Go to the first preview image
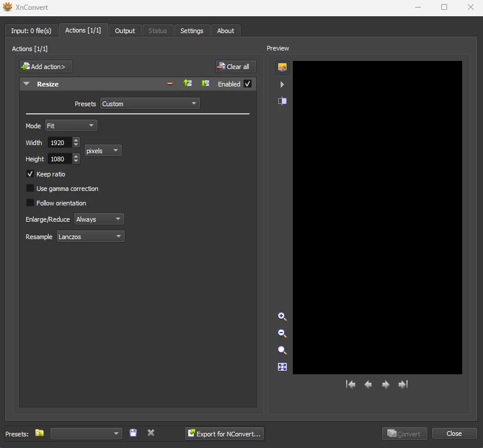The height and width of the screenshot is (448, 483). pyautogui.click(x=351, y=384)
